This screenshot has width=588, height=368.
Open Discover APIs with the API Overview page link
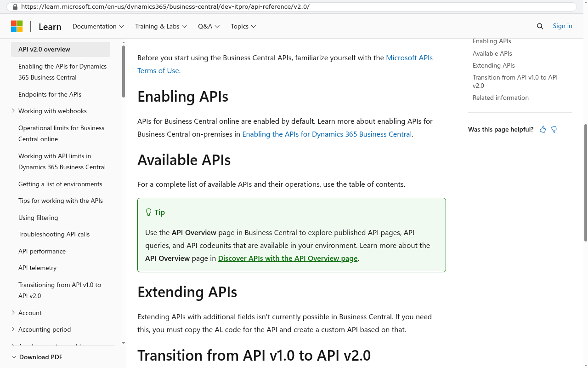click(288, 259)
